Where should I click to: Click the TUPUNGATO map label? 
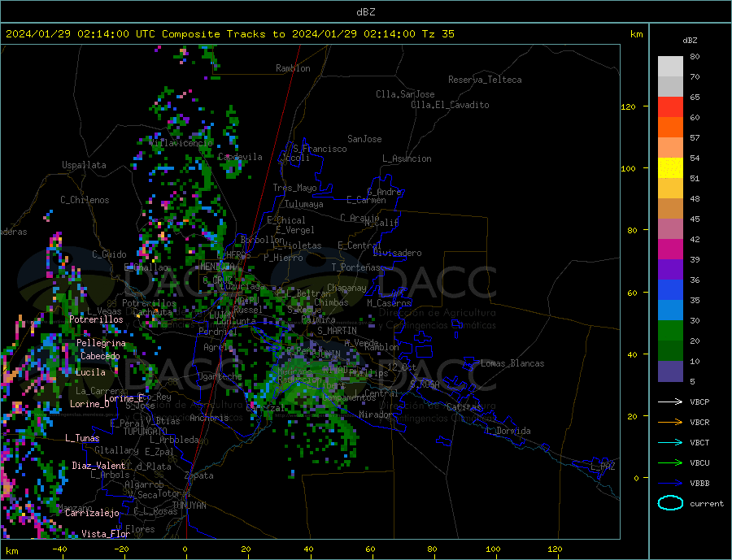pos(146,432)
